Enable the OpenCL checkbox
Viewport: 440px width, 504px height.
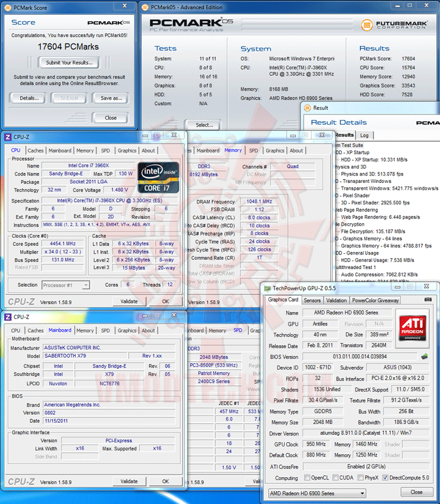[x=307, y=478]
